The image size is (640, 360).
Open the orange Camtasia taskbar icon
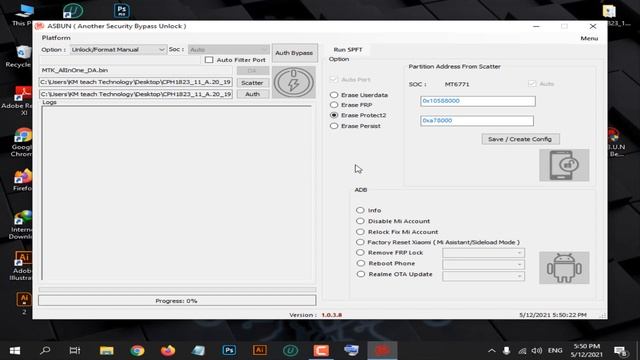321,351
